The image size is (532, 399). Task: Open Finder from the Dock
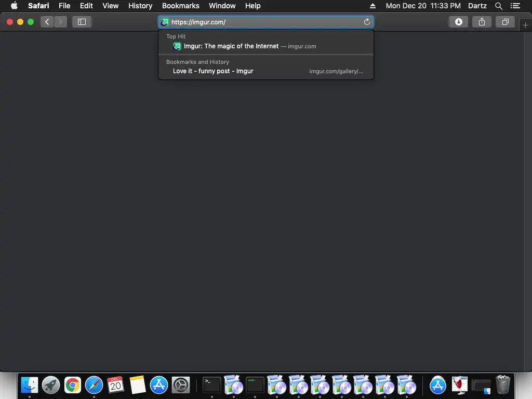30,385
